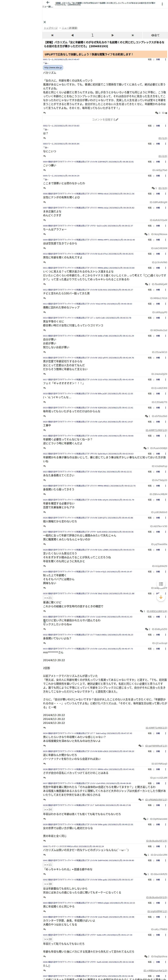Go back using the top-left arrow

(48, 3)
